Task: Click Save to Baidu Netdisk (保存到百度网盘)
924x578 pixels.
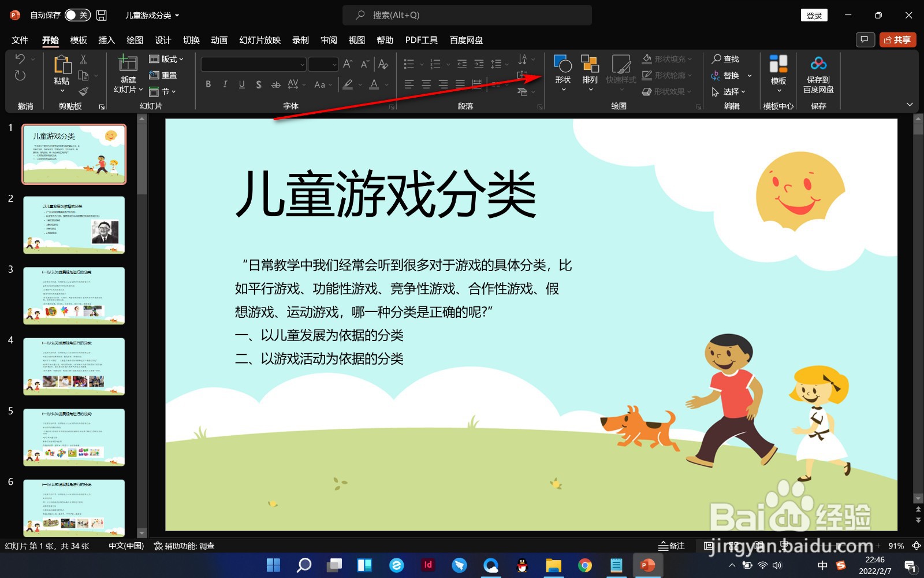Action: pyautogui.click(x=818, y=73)
